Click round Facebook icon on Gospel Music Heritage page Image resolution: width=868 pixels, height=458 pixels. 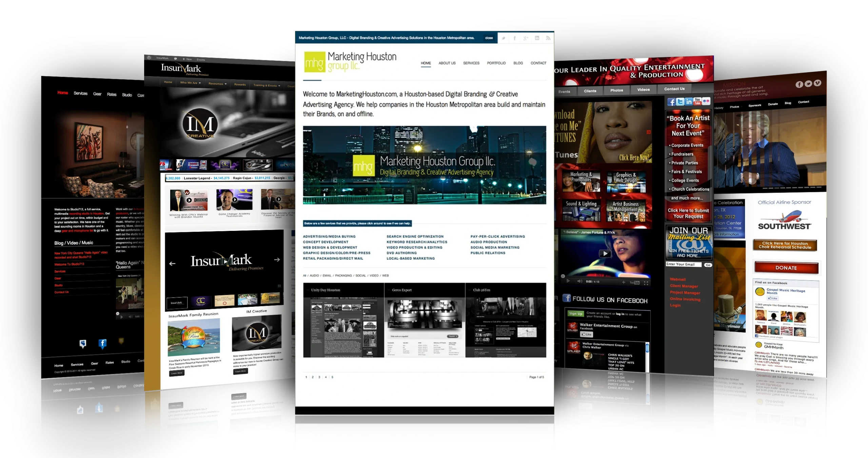click(799, 84)
